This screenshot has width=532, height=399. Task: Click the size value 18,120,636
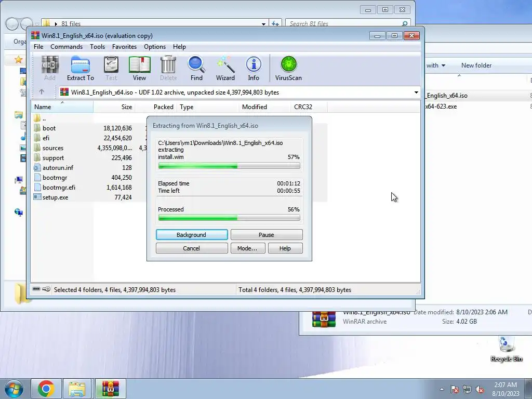(117, 128)
